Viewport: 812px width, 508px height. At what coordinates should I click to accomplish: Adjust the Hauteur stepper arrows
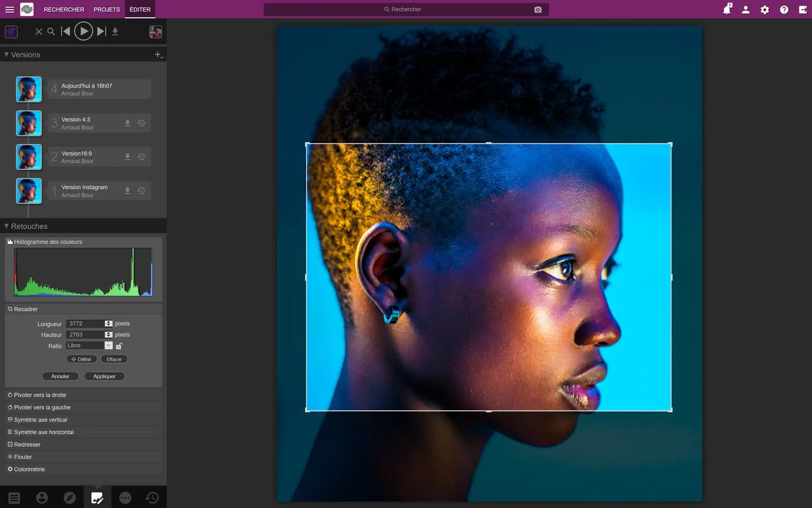tap(109, 335)
